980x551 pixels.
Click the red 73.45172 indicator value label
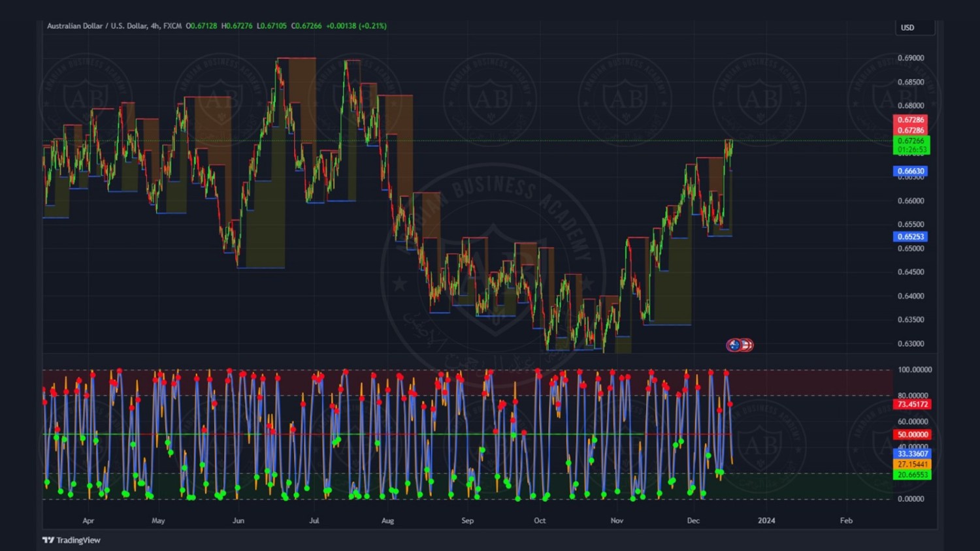tap(913, 404)
